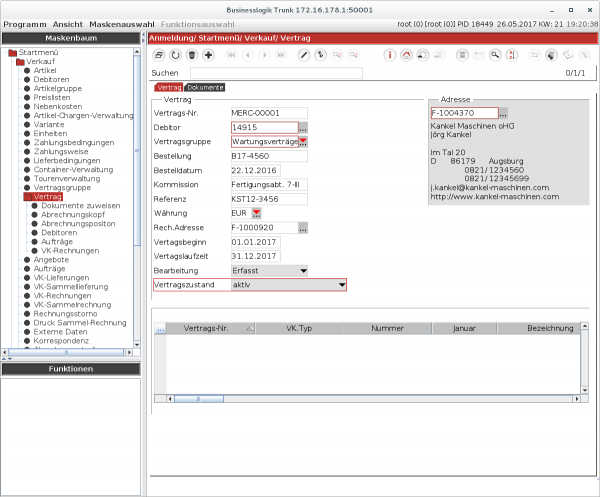Screen dimensions: 600x497
Task: Open the Vertragsgruppe dropdown
Action: [303, 142]
